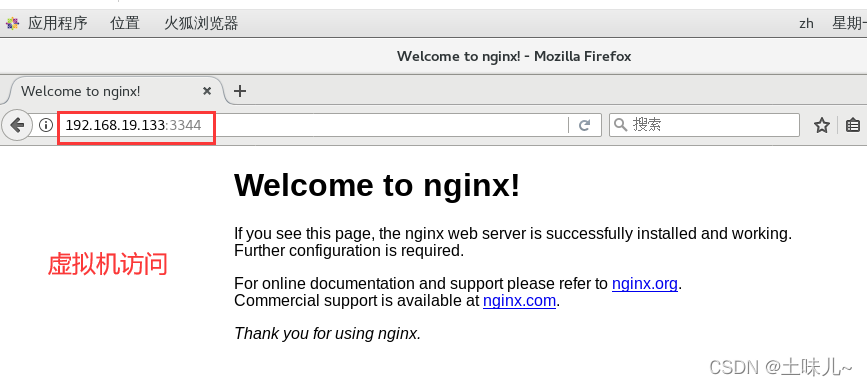The height and width of the screenshot is (386, 867).
Task: Click the window title Welcome to nginx! - Mozilla Firefox
Action: (x=514, y=56)
